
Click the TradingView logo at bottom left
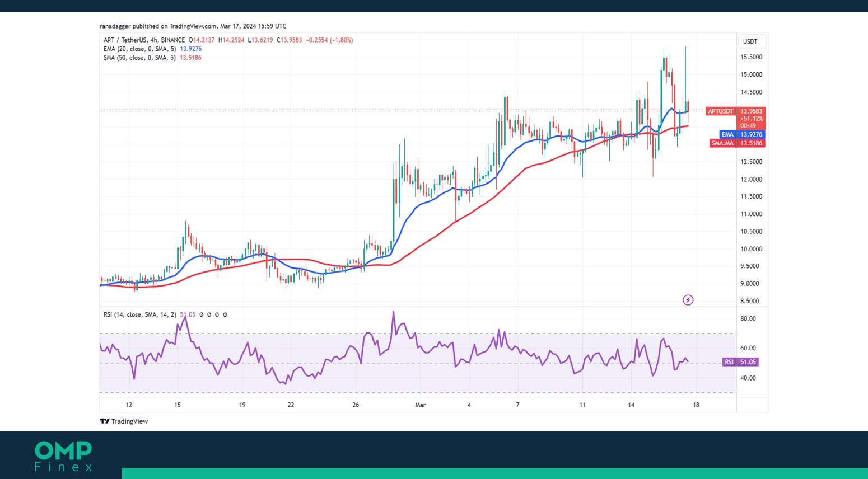[124, 421]
